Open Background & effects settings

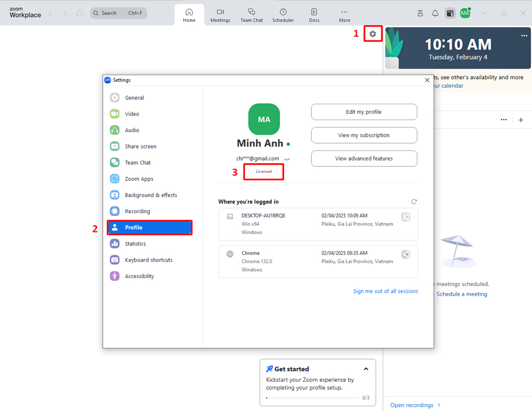149,195
